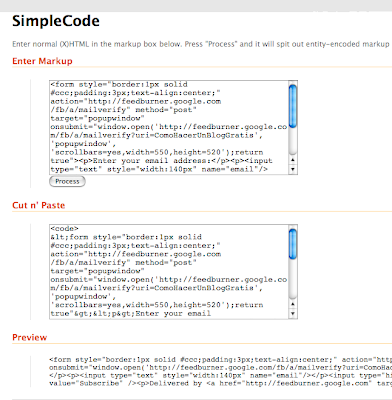
Task: Click the Process button
Action: point(67,181)
